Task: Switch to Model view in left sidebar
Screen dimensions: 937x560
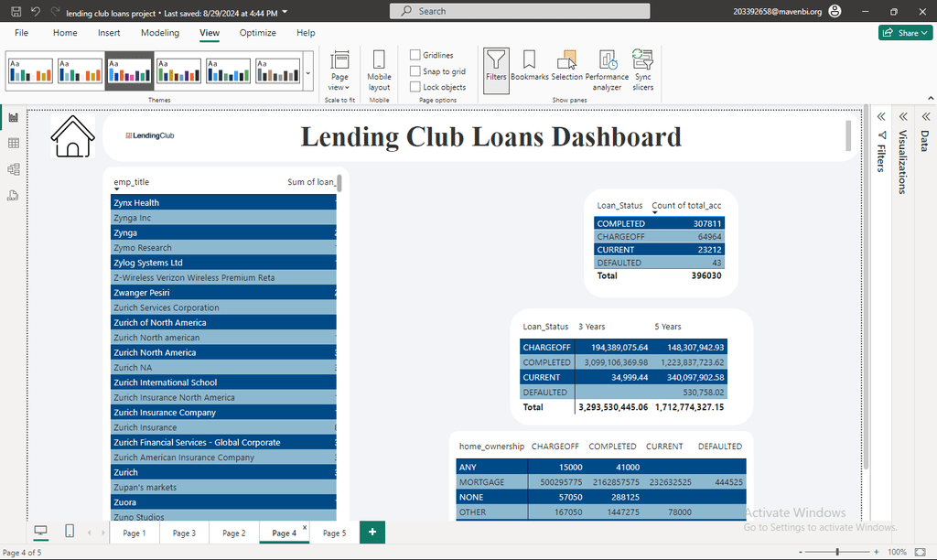Action: pos(13,169)
